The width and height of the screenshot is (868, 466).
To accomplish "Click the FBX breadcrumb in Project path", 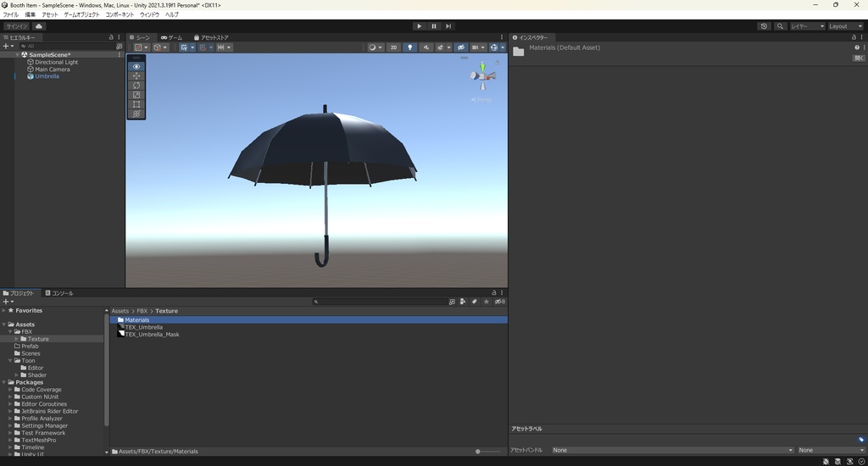I will tap(142, 311).
